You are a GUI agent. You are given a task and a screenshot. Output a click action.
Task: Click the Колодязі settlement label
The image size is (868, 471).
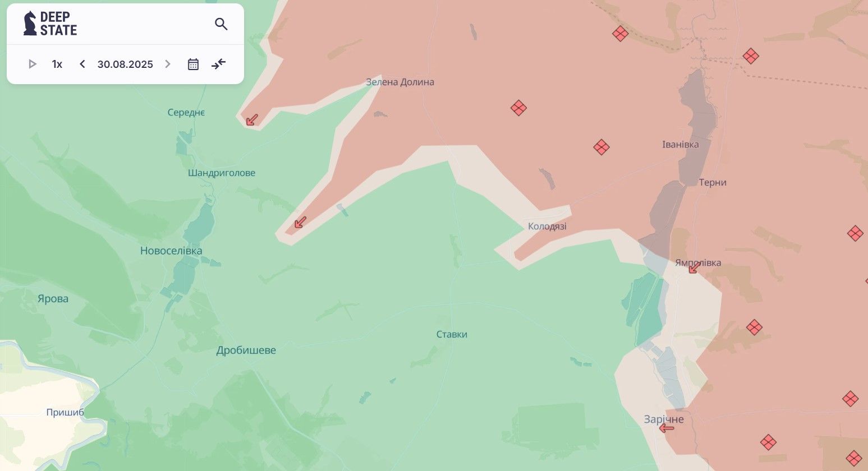coord(547,227)
